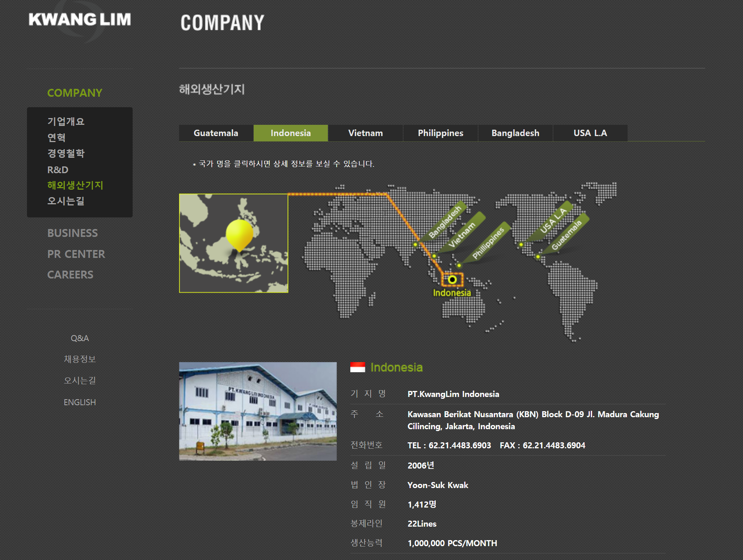743x560 pixels.
Task: Click the Guatemala label on world map
Action: tap(567, 235)
